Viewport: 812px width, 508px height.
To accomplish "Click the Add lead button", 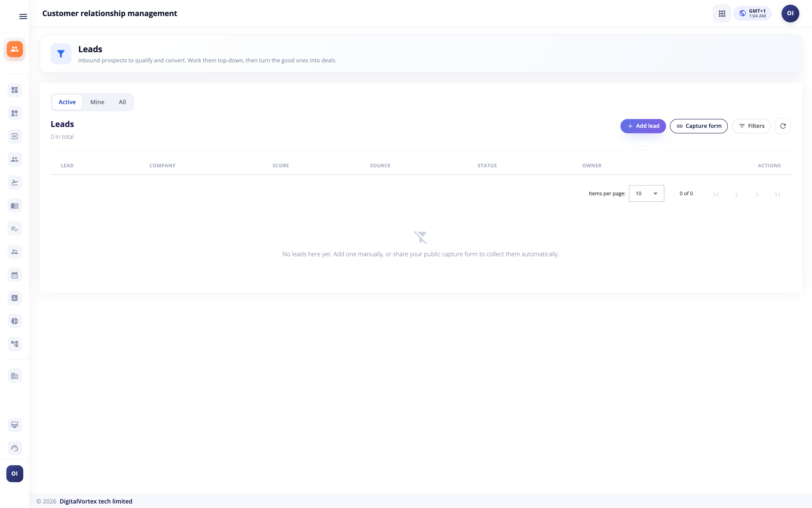I will [x=643, y=126].
